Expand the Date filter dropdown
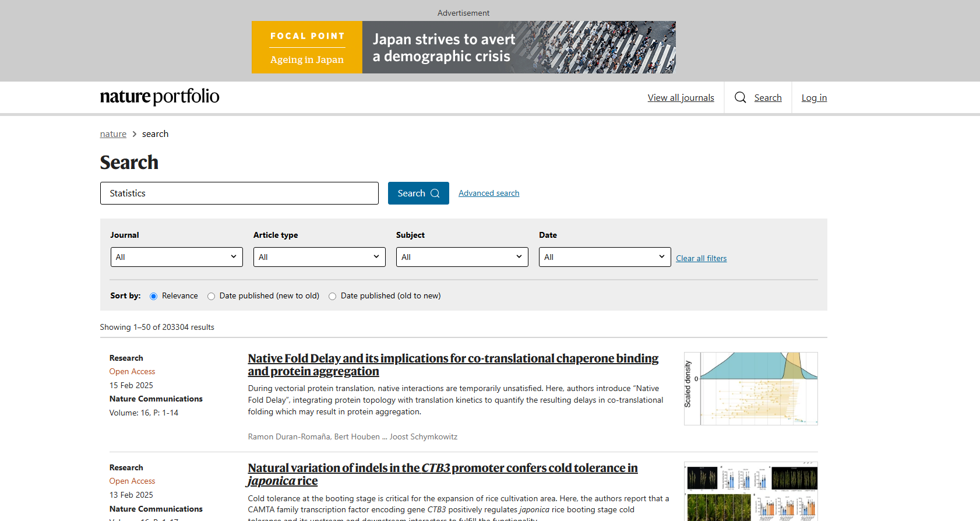This screenshot has width=980, height=521. (605, 257)
